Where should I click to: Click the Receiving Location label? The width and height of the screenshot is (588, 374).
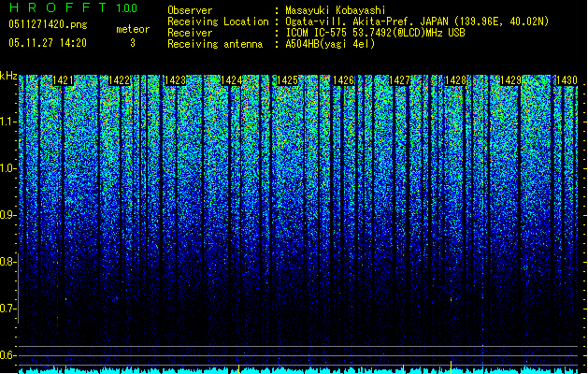(x=218, y=22)
